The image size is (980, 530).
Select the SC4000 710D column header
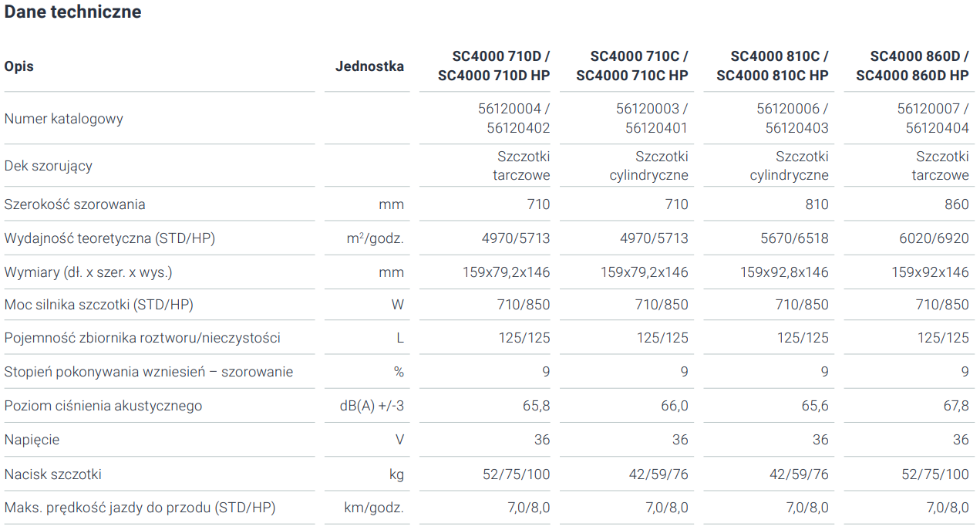pos(494,66)
